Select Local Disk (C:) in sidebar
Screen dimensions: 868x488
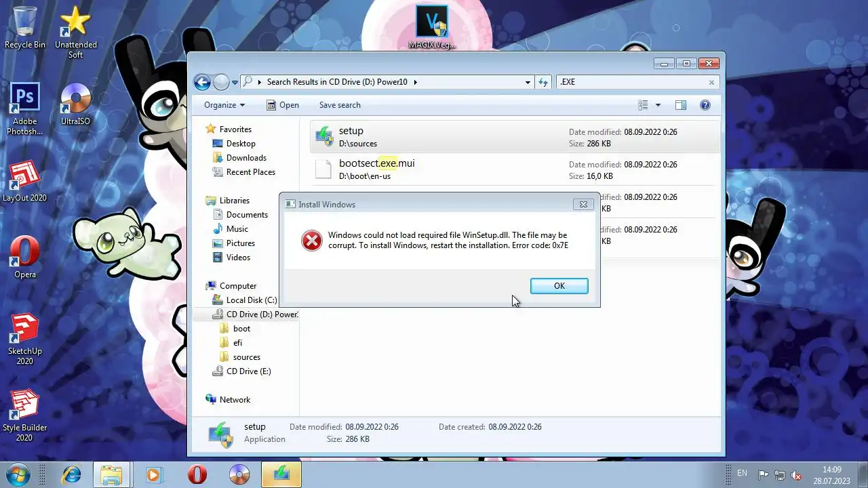(x=252, y=300)
